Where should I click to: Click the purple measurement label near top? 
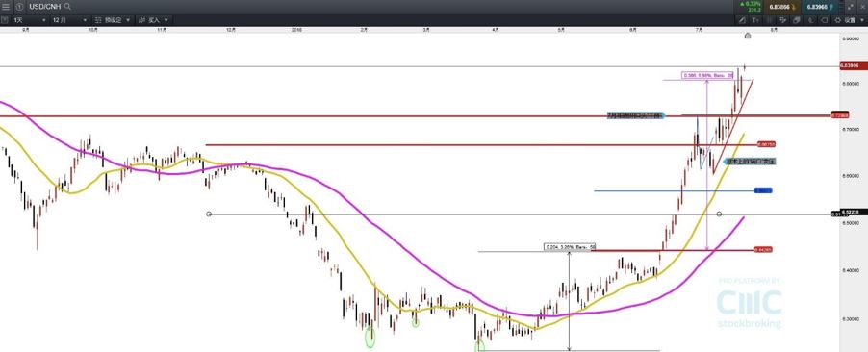pyautogui.click(x=707, y=75)
